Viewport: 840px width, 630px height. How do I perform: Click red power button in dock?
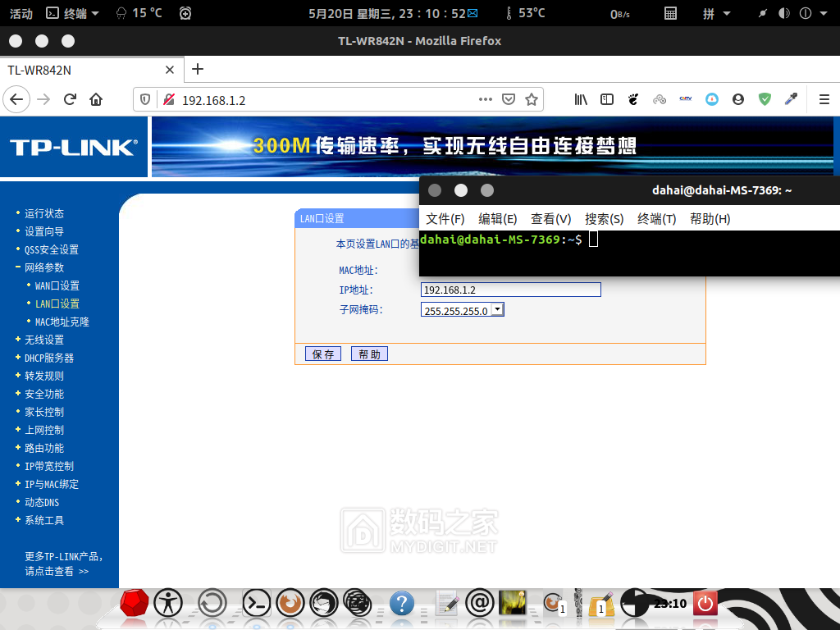705,603
